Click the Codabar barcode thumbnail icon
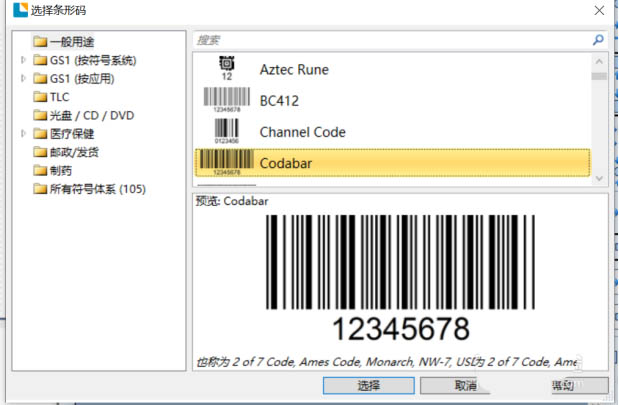 point(227,162)
